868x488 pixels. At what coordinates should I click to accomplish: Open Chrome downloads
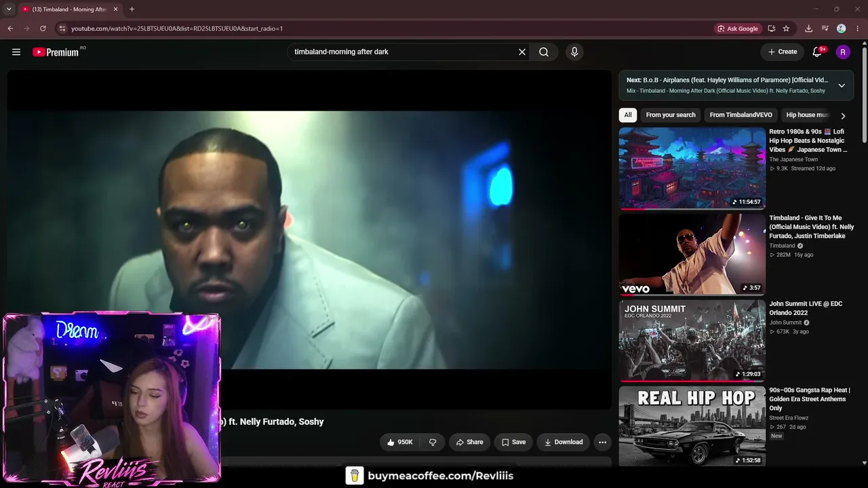point(808,28)
